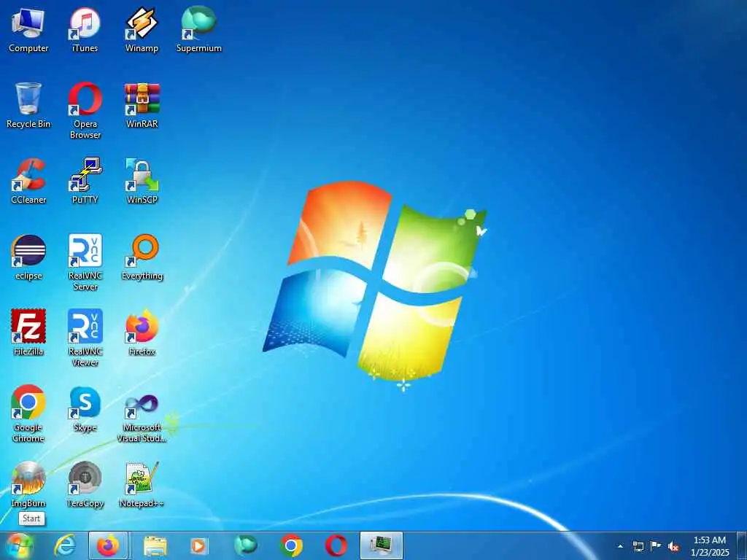Screen dimensions: 747x560
Task: Select the eclipse desktop shortcut
Action: click(28, 257)
